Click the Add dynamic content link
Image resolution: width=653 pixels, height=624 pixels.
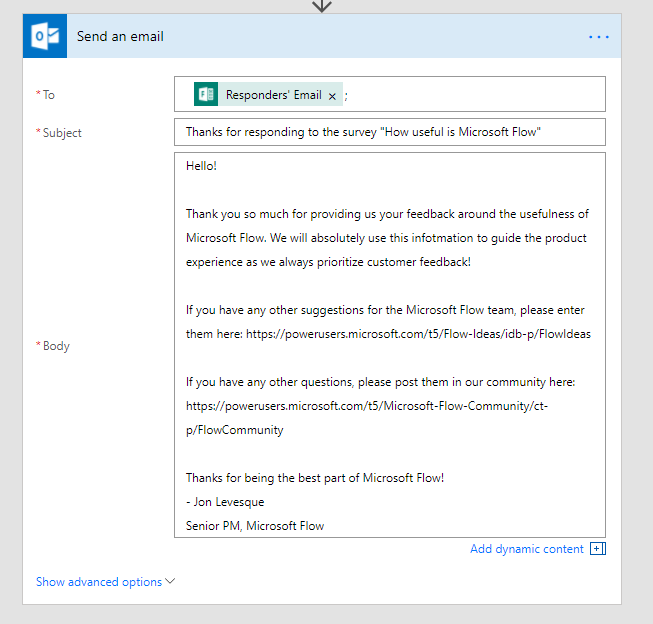(526, 549)
